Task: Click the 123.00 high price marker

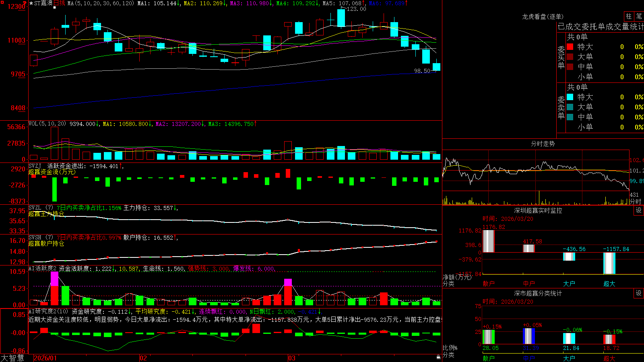Action: pos(356,9)
